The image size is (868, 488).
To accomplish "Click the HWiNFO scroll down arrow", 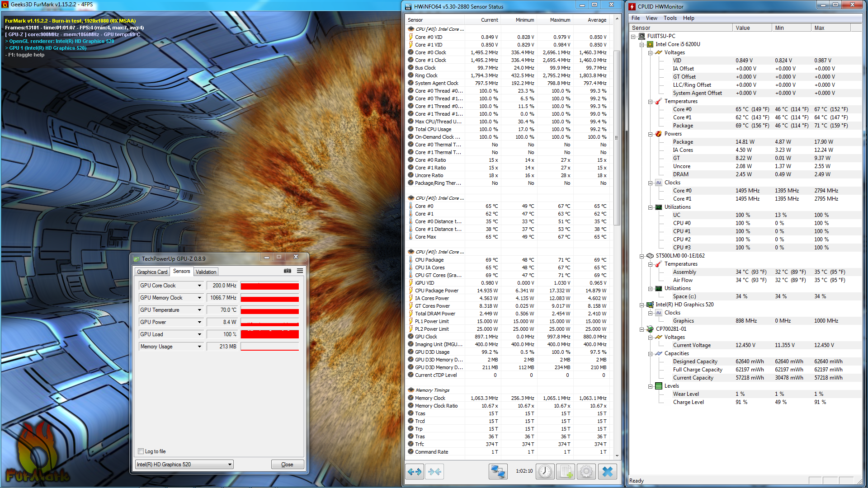I will [617, 456].
